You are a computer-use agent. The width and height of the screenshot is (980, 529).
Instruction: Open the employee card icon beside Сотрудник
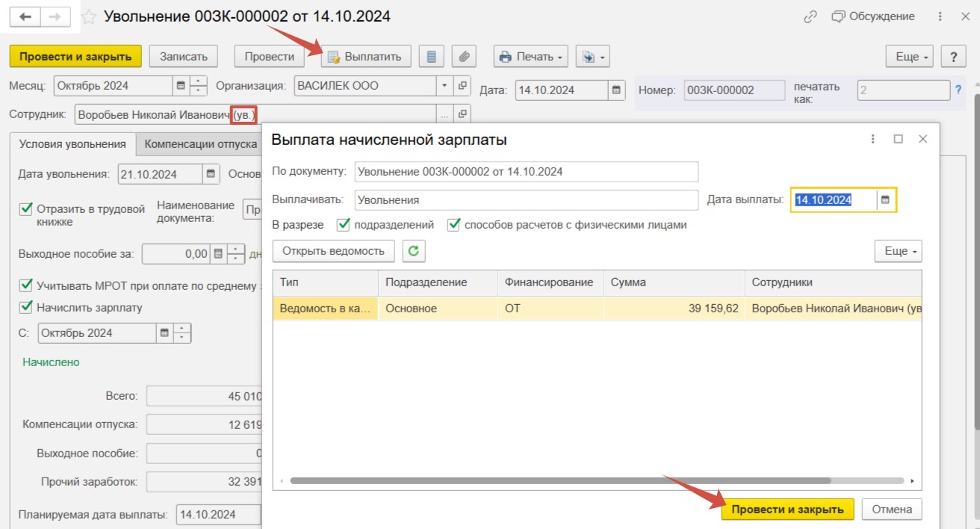tap(463, 114)
